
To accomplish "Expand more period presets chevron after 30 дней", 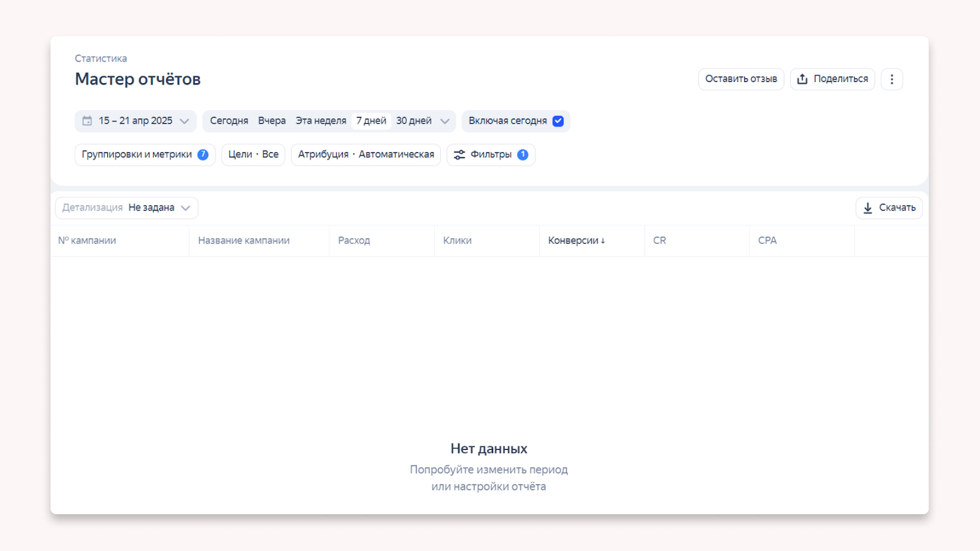I will [x=445, y=121].
